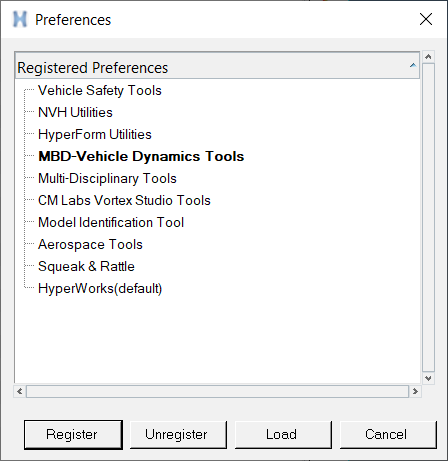Select Vehicle Safety Tools preference
Screen dimensions: 448x461
[x=100, y=90]
